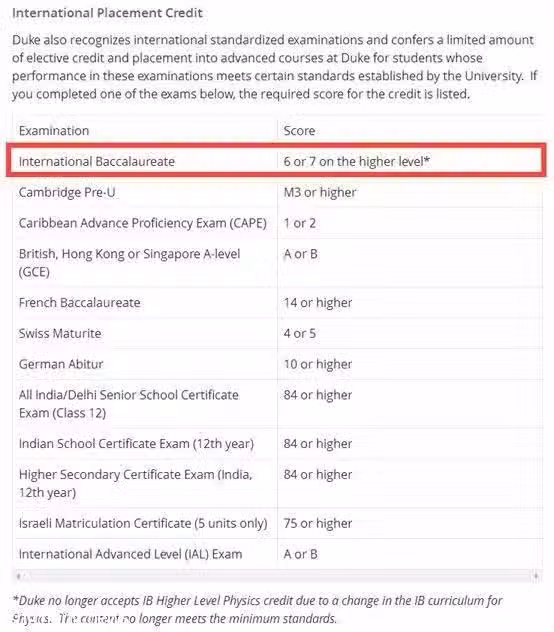Click the table's horizontal scrollbar right arrow
This screenshot has height=632, width=554.
[x=536, y=576]
